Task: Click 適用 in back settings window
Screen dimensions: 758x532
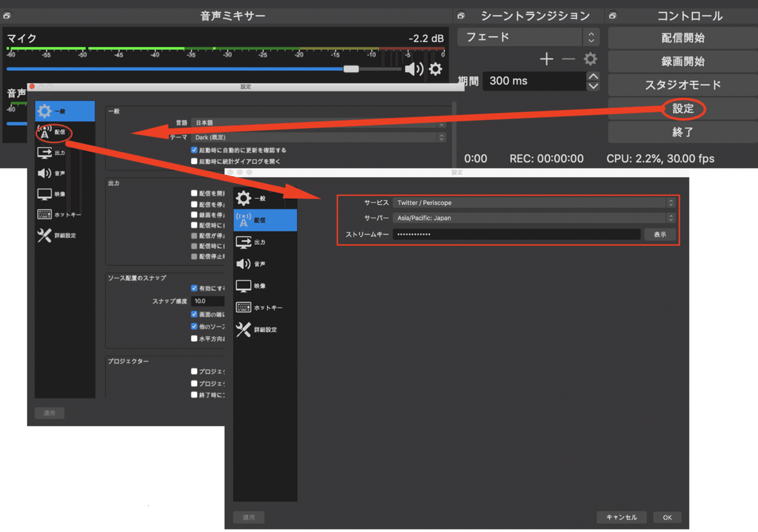Action: (49, 413)
